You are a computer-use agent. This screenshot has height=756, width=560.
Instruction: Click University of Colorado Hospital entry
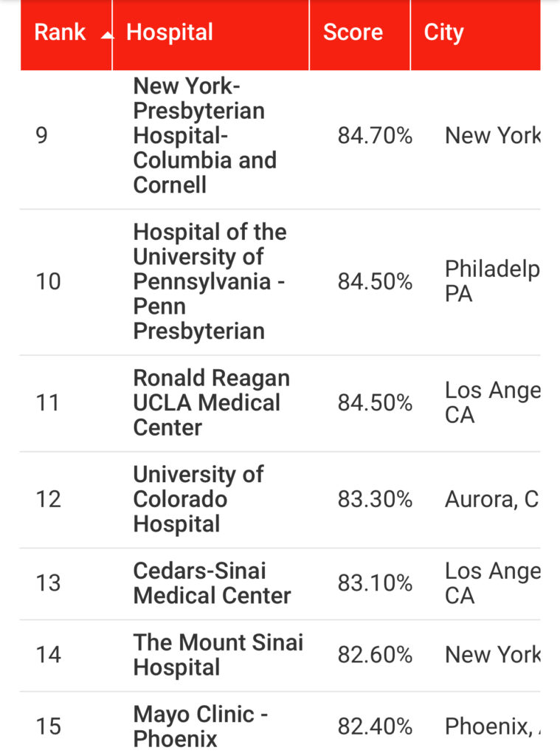[198, 499]
